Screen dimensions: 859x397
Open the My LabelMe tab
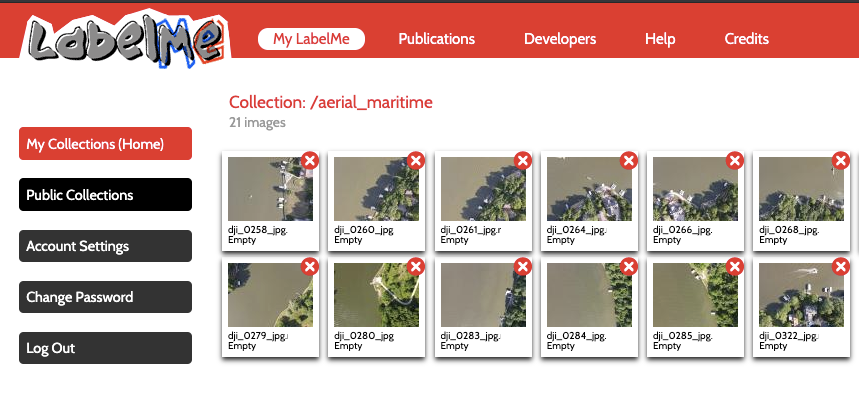pos(311,39)
